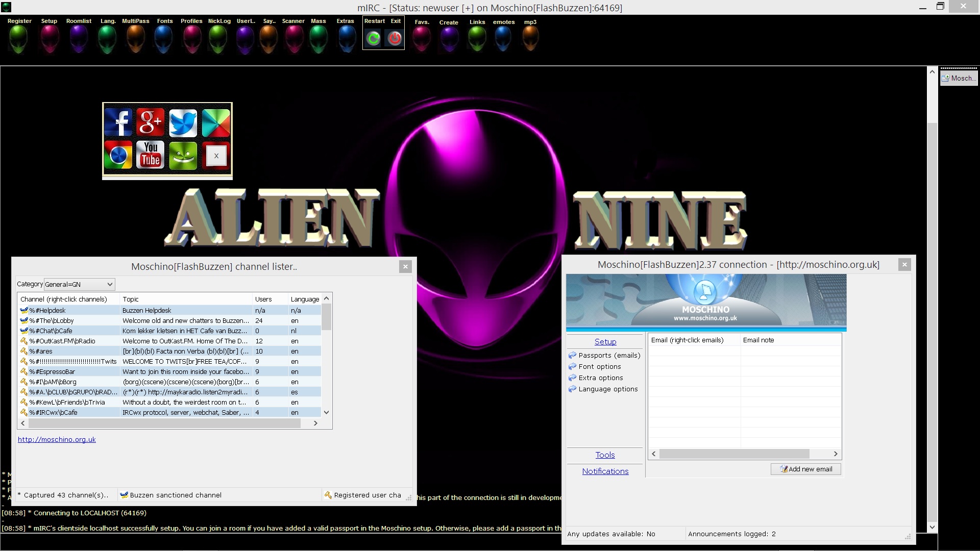Open Setup section in connection window
This screenshot has width=980, height=551.
(x=605, y=342)
